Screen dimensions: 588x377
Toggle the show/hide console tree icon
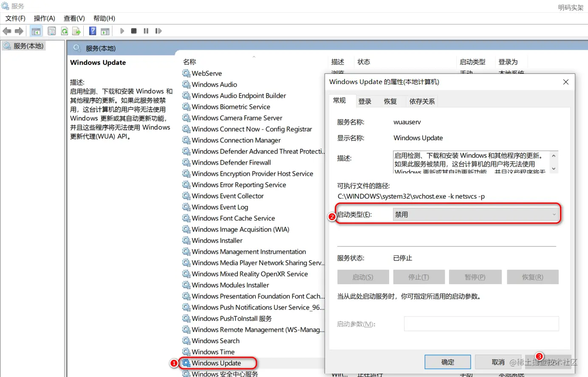point(36,31)
